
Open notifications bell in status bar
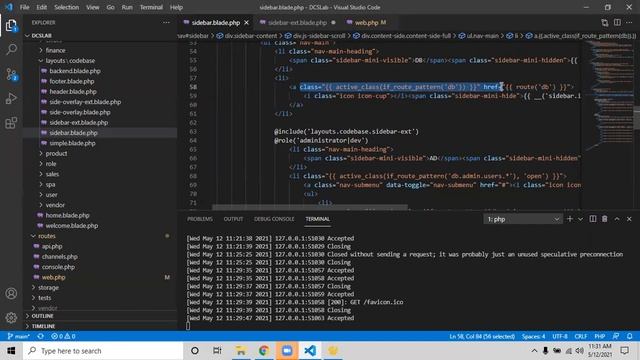[630, 336]
